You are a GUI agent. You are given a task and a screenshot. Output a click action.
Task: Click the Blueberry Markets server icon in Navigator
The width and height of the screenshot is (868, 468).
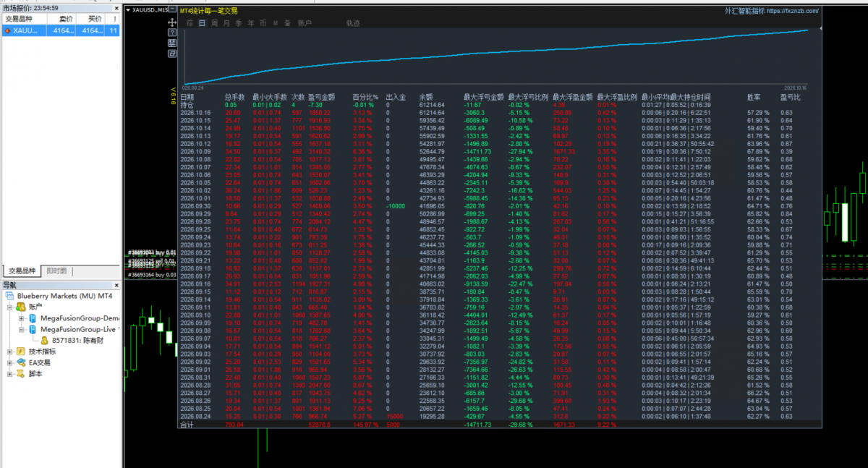(9, 296)
